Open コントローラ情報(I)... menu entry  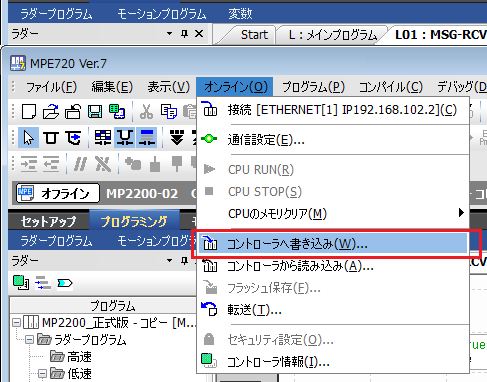(x=333, y=361)
